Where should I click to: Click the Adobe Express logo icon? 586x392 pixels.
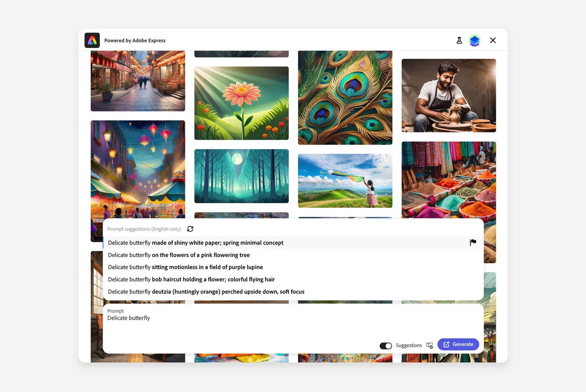92,40
